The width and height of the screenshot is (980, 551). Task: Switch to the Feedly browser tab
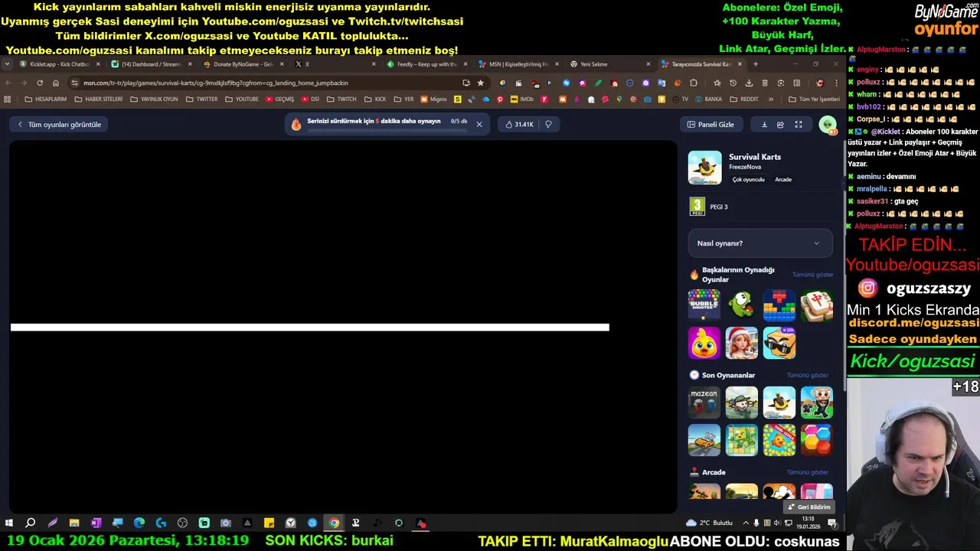click(426, 64)
